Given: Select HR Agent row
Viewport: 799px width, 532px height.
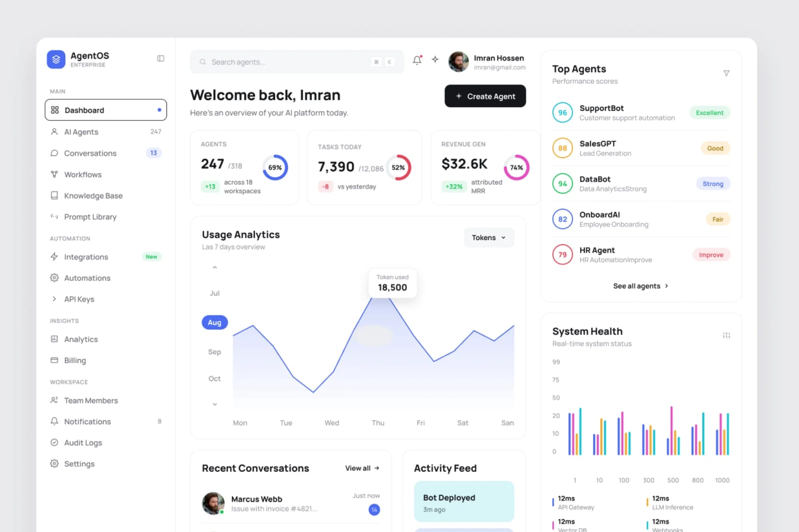Looking at the screenshot, I should [x=641, y=255].
